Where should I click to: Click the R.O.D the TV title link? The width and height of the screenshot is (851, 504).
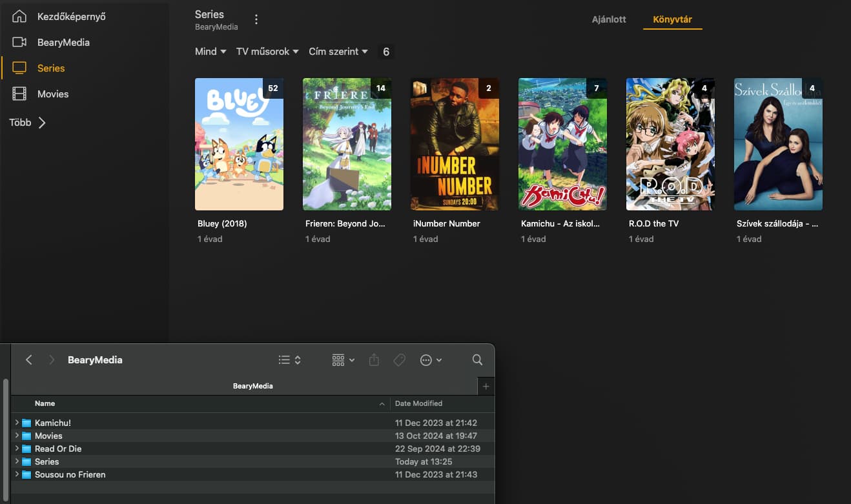click(653, 223)
